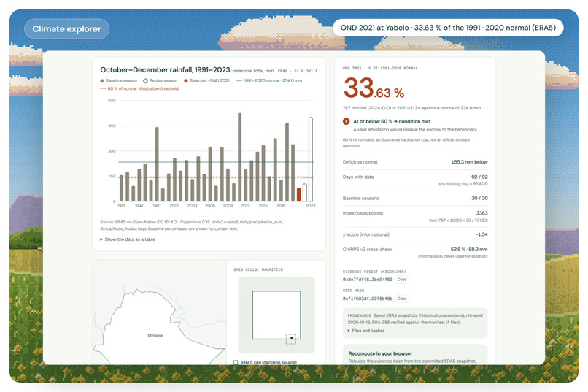
Task: Click the '33.63 %' headline value
Action: click(x=374, y=88)
